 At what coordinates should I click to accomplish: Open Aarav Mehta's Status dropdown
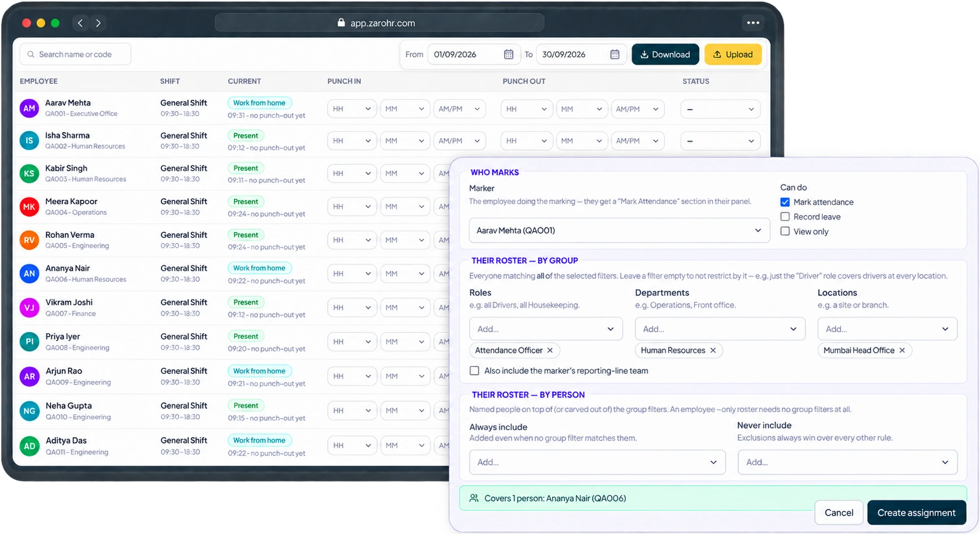coord(720,109)
